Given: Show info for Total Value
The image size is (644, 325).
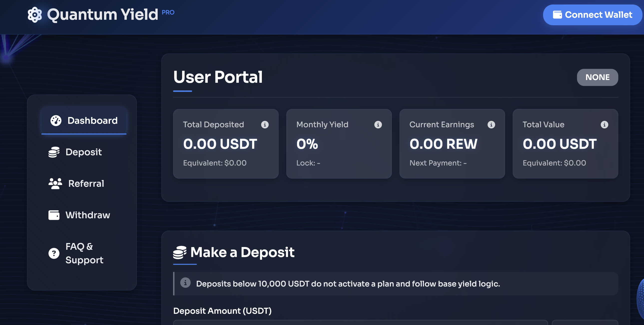Looking at the screenshot, I should 605,124.
